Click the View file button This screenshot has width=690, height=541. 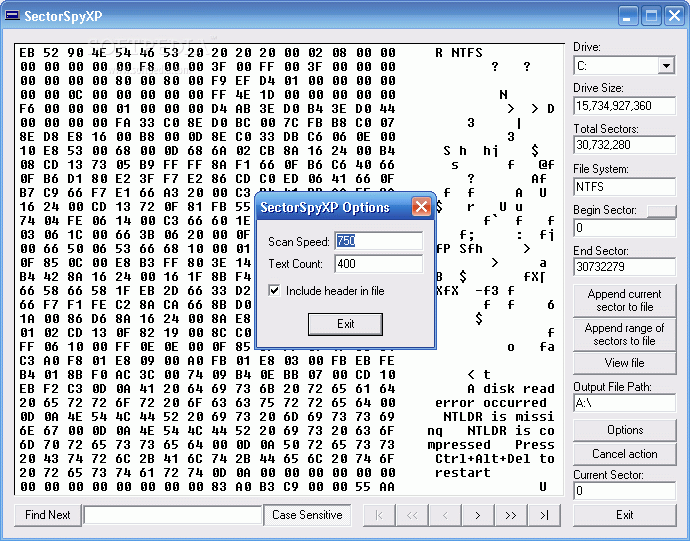(x=624, y=363)
